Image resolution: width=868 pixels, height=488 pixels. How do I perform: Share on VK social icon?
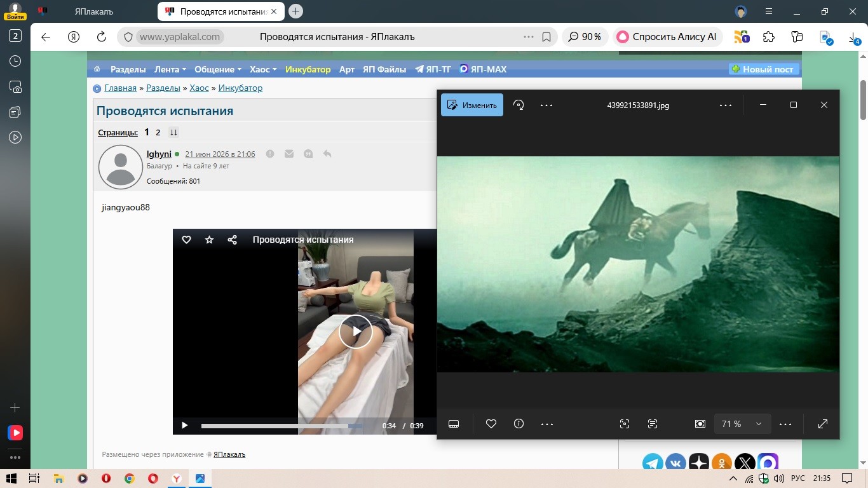(675, 462)
